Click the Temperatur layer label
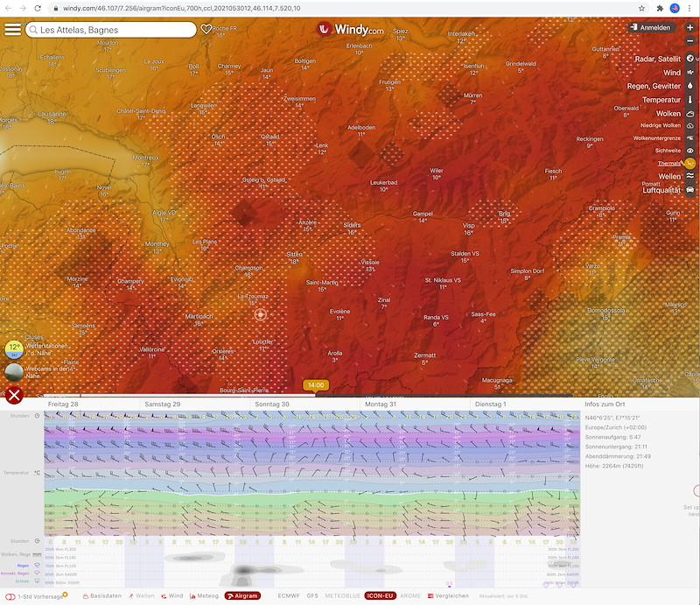Image resolution: width=700 pixels, height=605 pixels. click(661, 100)
